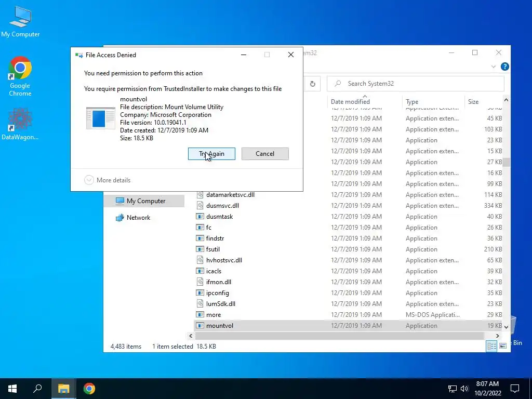The image size is (532, 399).
Task: Sort files by Size column
Action: click(x=473, y=101)
